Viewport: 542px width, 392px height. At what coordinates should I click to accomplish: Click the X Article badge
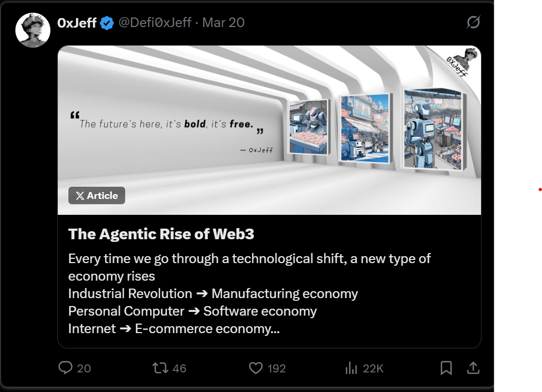pyautogui.click(x=97, y=196)
